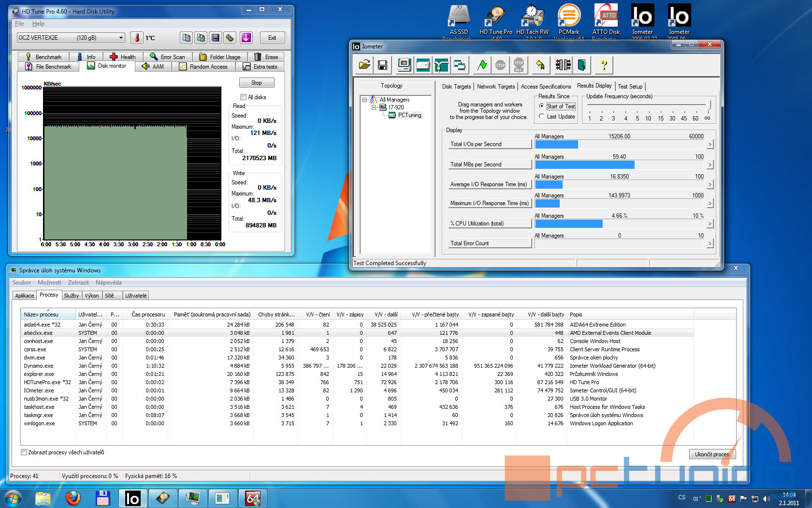Open the Health tab in HD Tune
The image size is (812, 508).
pos(123,57)
